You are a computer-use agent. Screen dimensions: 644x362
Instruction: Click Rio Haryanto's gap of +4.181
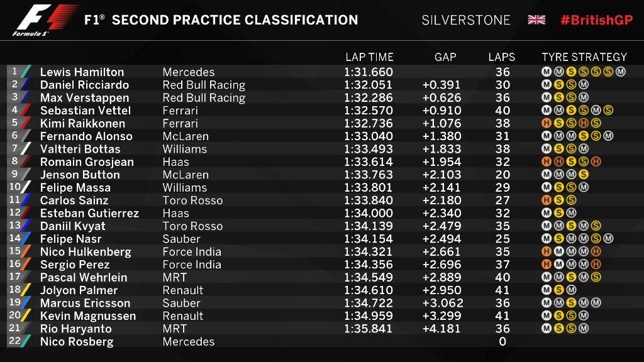click(441, 329)
